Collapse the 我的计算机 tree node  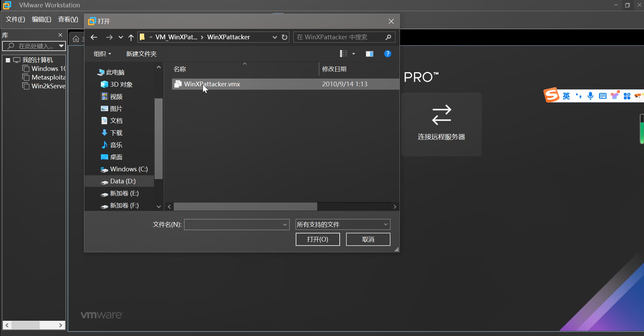[x=8, y=60]
